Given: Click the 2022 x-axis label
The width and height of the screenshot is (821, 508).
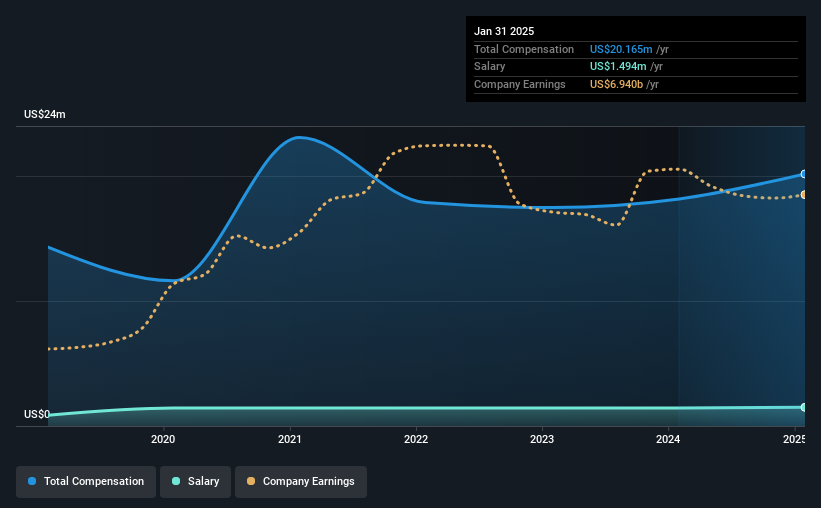Looking at the screenshot, I should 416,439.
